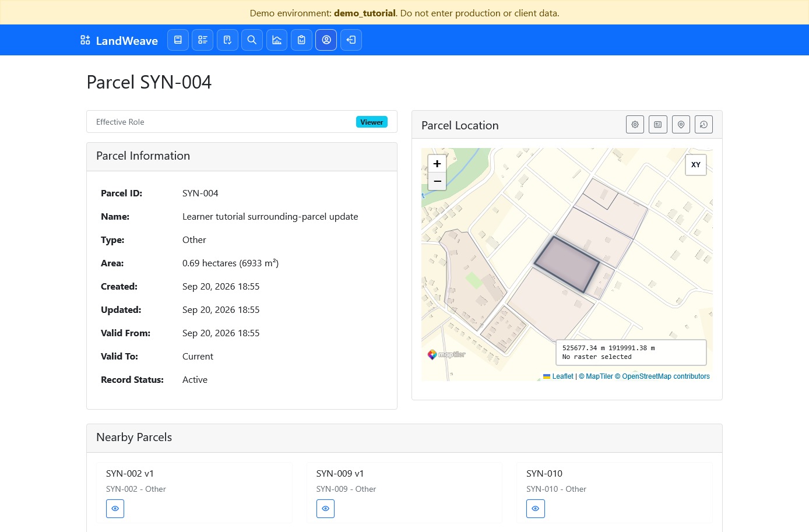
Task: Click the clipboard report navbar icon
Action: (301, 40)
